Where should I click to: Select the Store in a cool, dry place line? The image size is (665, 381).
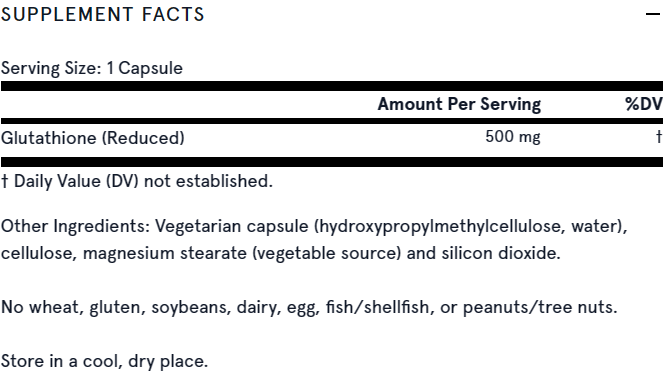104,361
